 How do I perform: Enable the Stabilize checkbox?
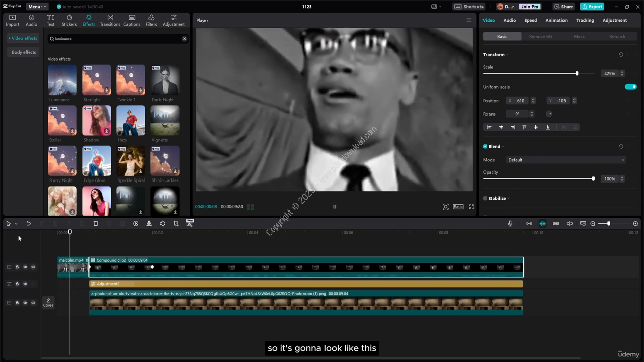point(485,199)
